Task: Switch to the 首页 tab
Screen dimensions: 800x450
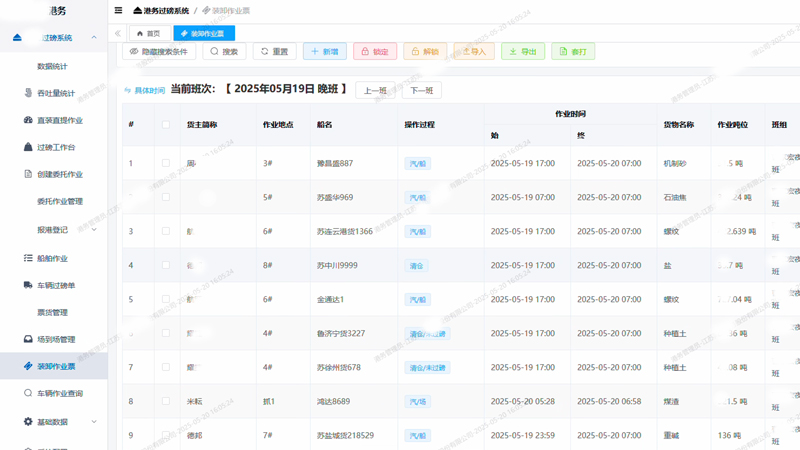Action: 148,33
